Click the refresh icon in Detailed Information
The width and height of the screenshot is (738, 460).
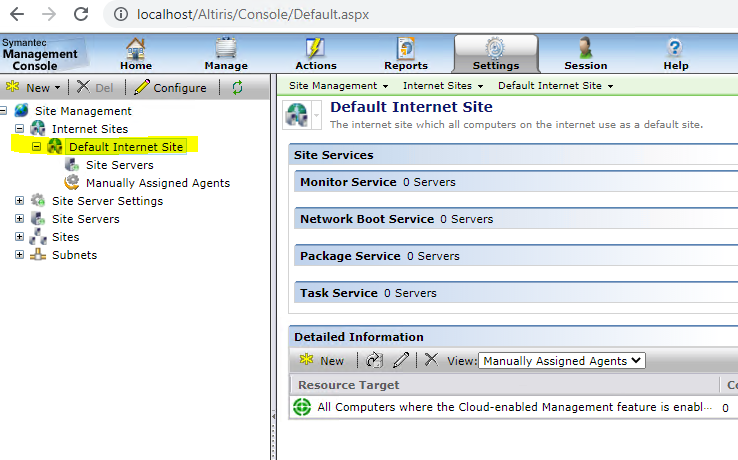tap(374, 360)
